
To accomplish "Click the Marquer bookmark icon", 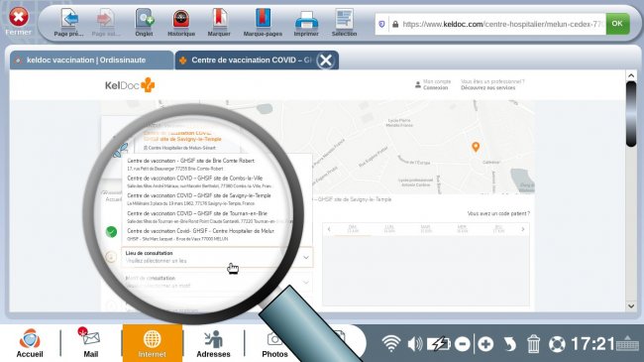I will point(219,19).
